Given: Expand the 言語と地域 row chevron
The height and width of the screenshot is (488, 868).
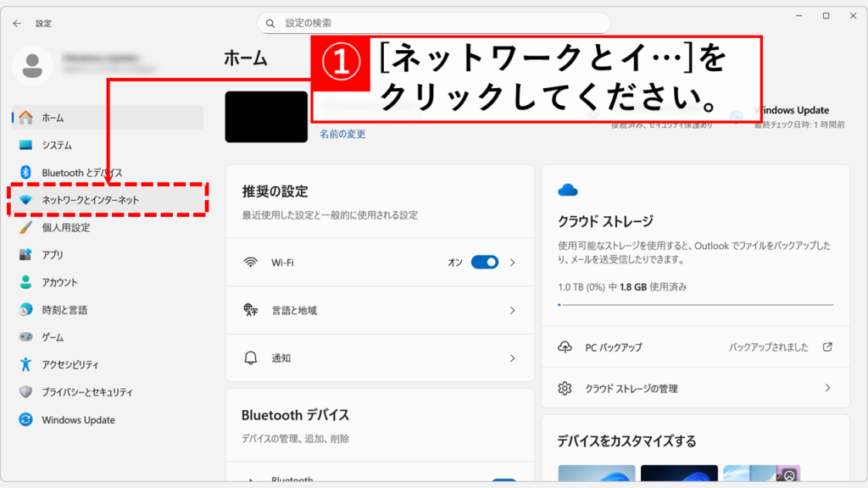Looking at the screenshot, I should click(512, 311).
